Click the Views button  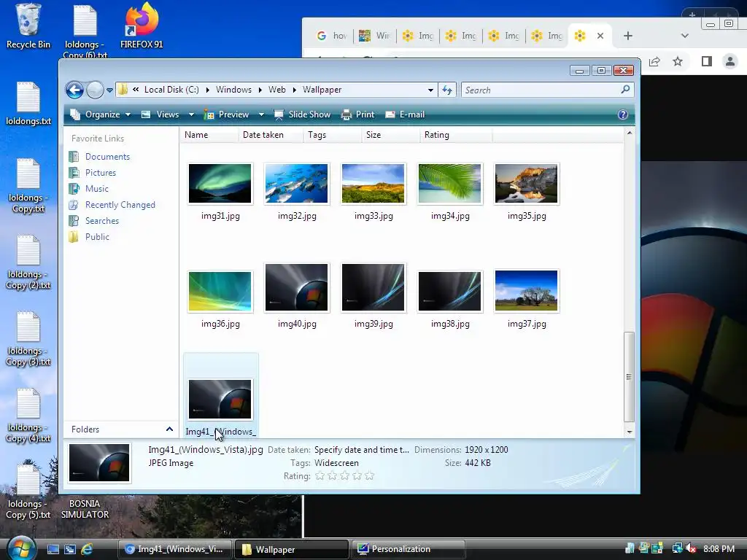[160, 114]
